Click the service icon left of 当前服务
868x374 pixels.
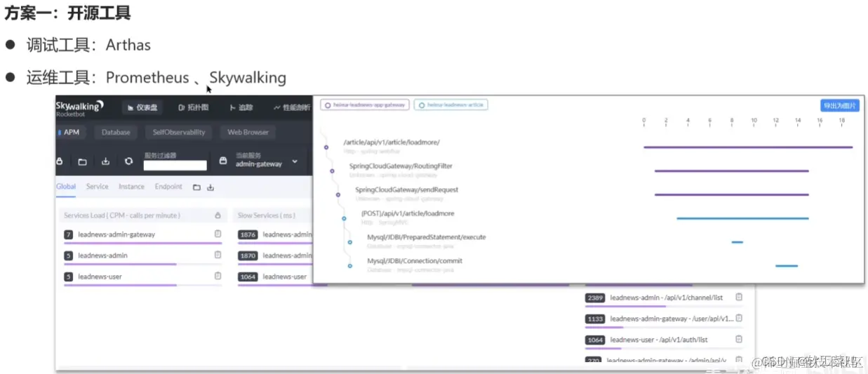[223, 161]
